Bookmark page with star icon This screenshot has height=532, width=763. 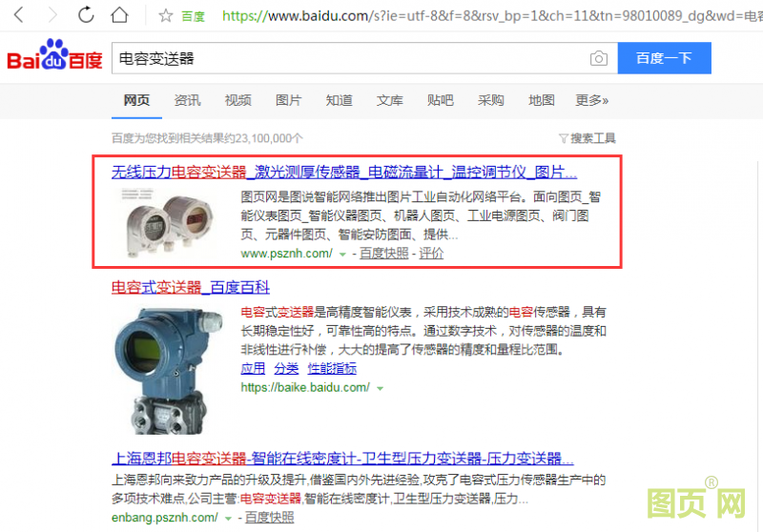point(165,15)
